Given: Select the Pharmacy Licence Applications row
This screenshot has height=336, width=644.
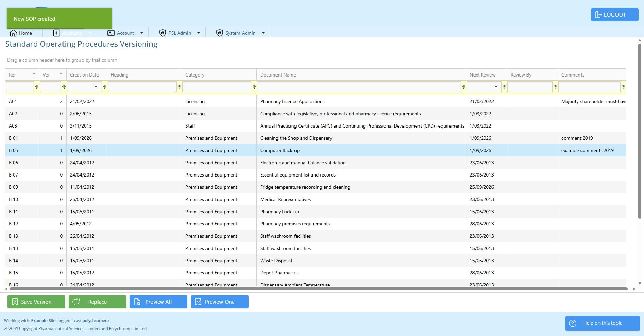Looking at the screenshot, I should click(x=316, y=101).
